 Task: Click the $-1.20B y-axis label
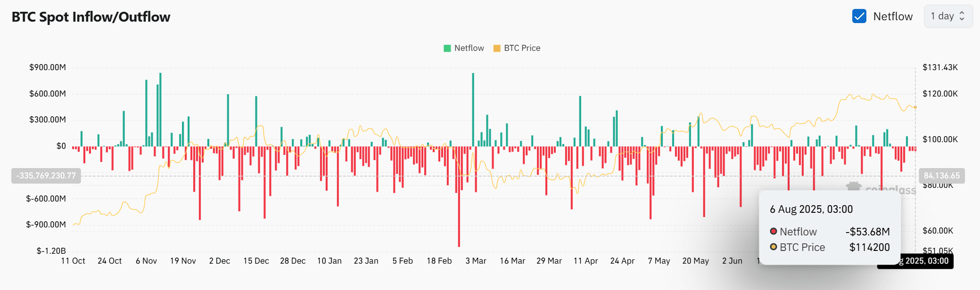tap(51, 251)
